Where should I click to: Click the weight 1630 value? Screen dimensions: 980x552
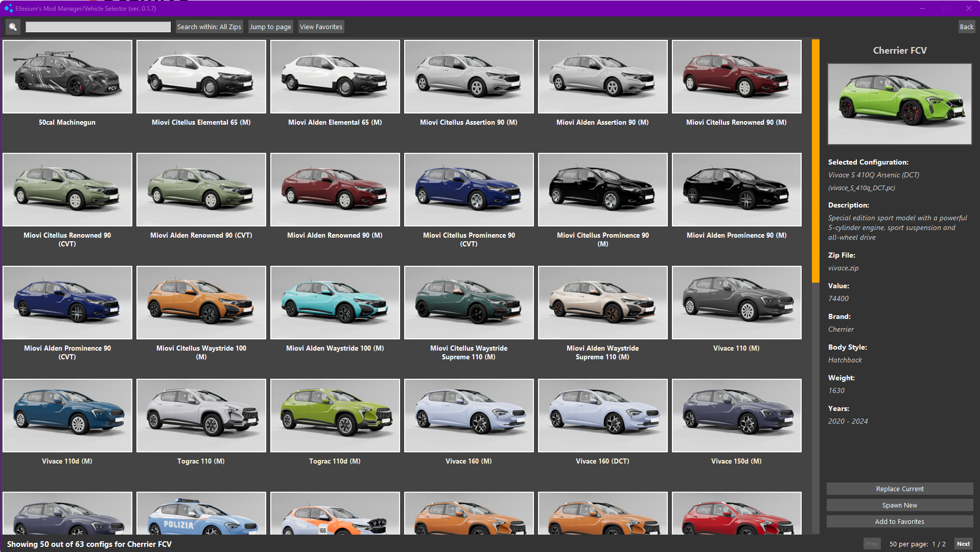point(836,390)
